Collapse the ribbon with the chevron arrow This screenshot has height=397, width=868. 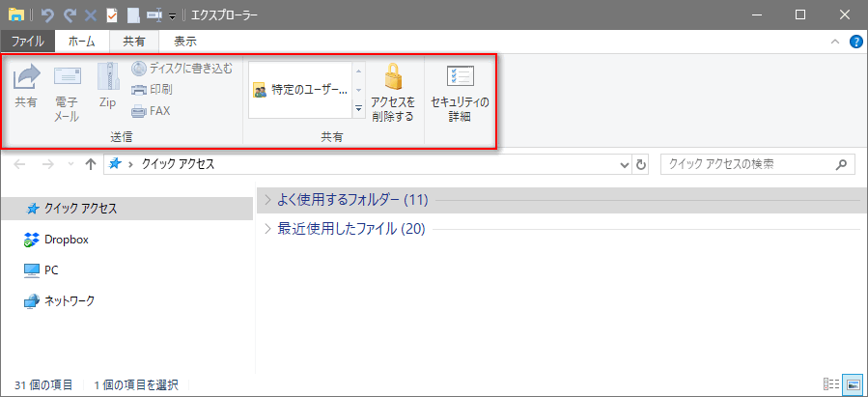coord(836,42)
